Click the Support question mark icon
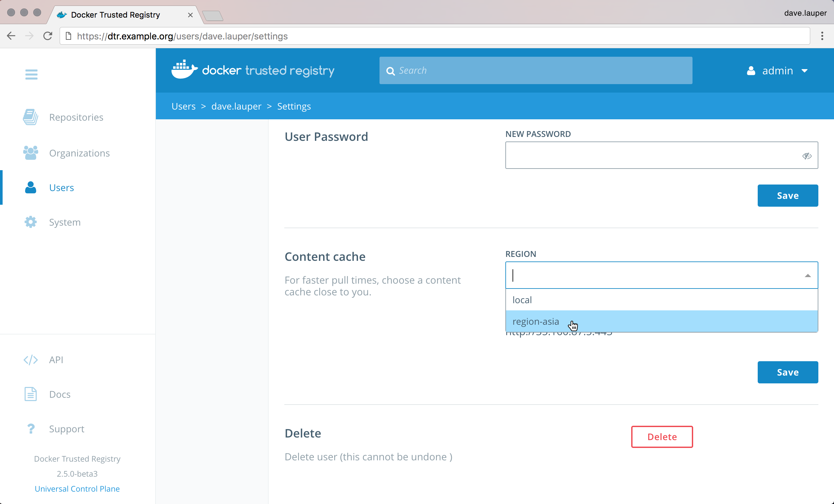This screenshot has width=834, height=504. tap(30, 428)
